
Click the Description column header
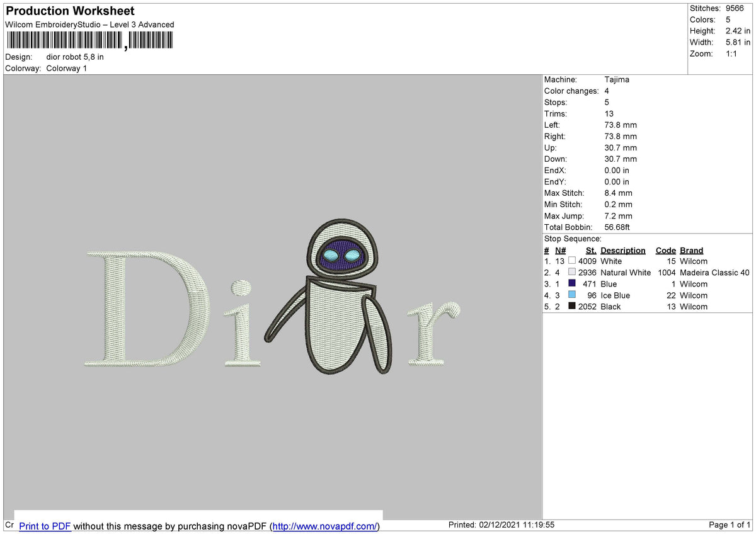click(x=622, y=250)
